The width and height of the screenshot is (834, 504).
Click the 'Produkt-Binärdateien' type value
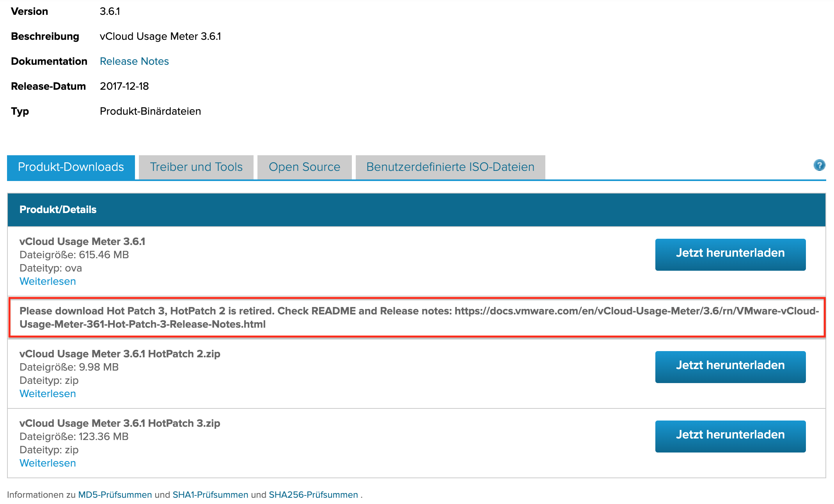150,111
